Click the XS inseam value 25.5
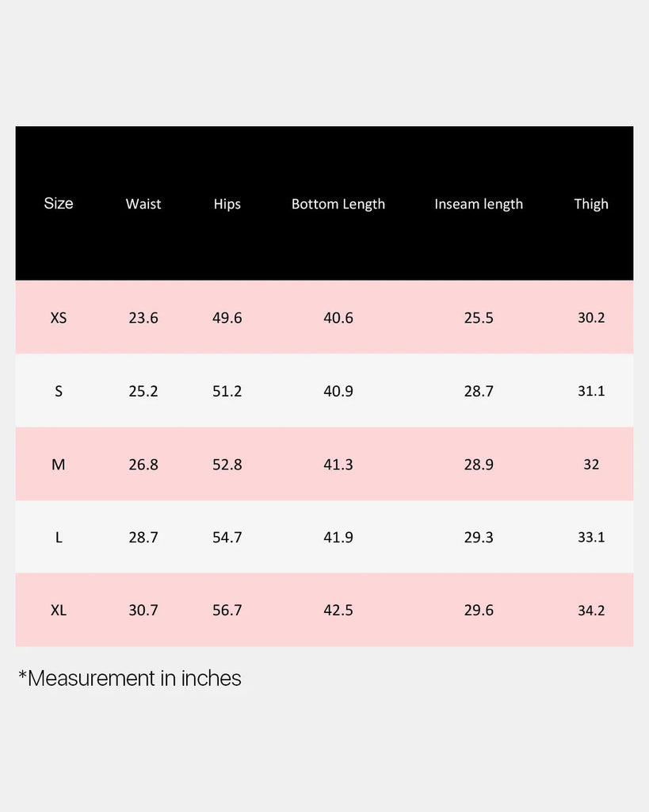649x812 pixels. [x=479, y=318]
